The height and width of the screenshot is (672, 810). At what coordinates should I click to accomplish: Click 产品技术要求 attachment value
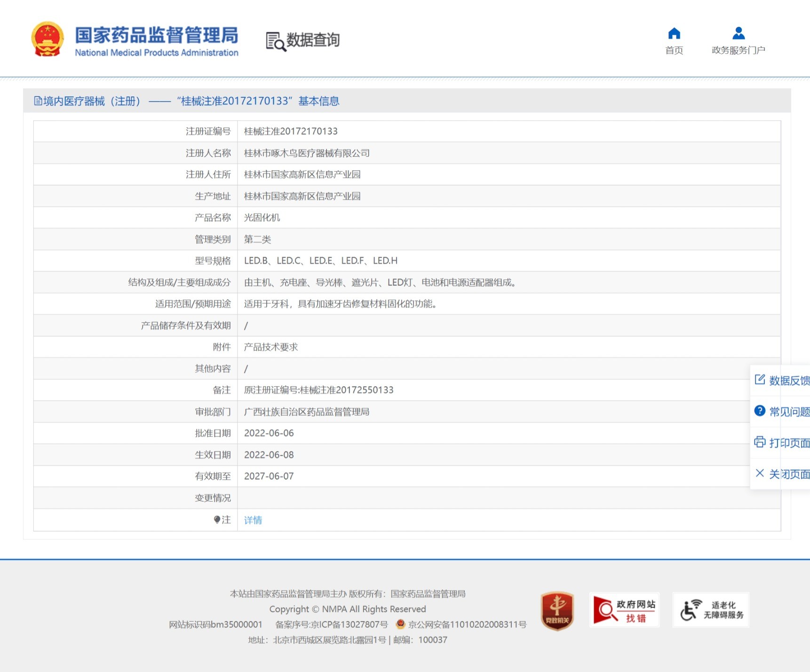(271, 347)
